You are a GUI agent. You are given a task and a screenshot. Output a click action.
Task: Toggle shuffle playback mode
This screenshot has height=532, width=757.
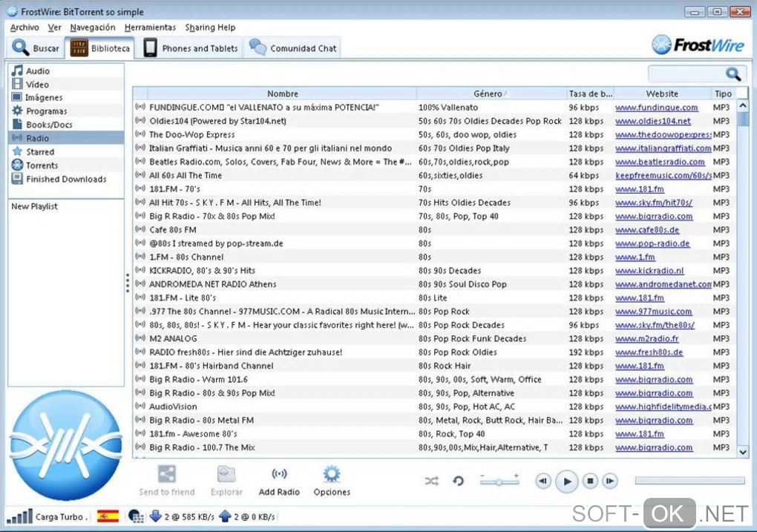click(432, 482)
